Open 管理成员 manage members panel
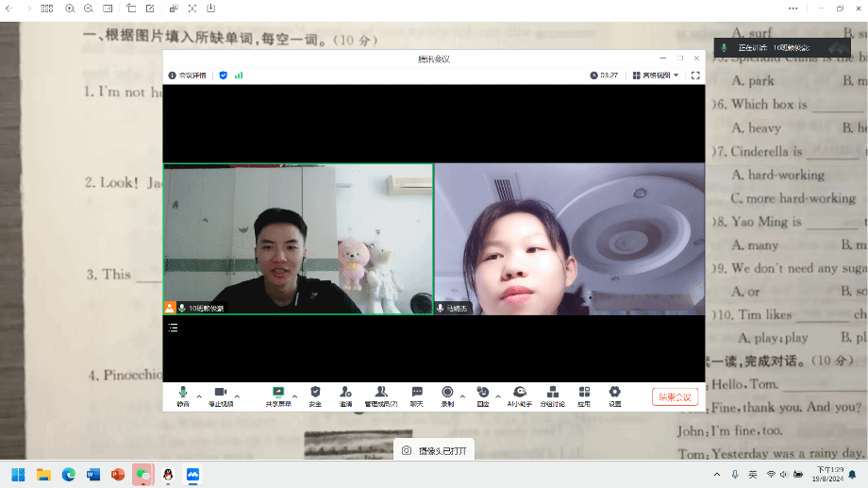The height and width of the screenshot is (488, 868). pyautogui.click(x=381, y=395)
